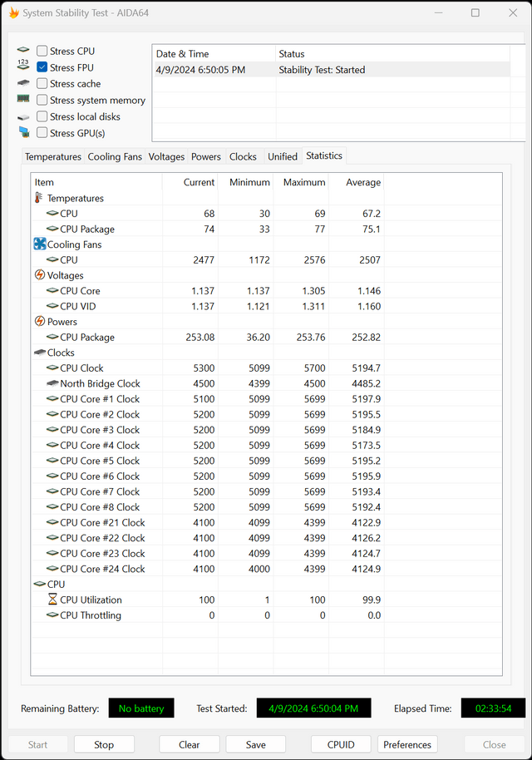Click the chip icon beside CPU Package temperature

click(52, 229)
